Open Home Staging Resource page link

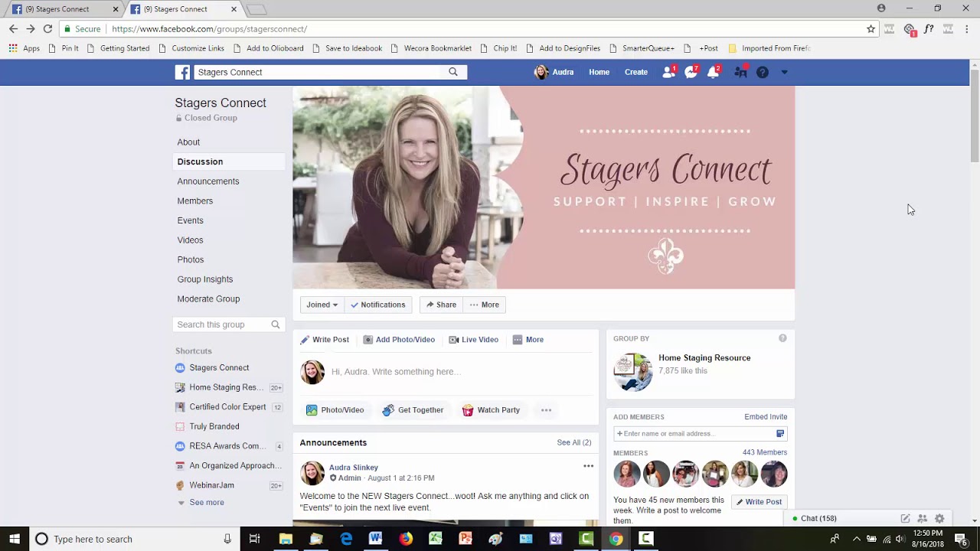tap(704, 358)
